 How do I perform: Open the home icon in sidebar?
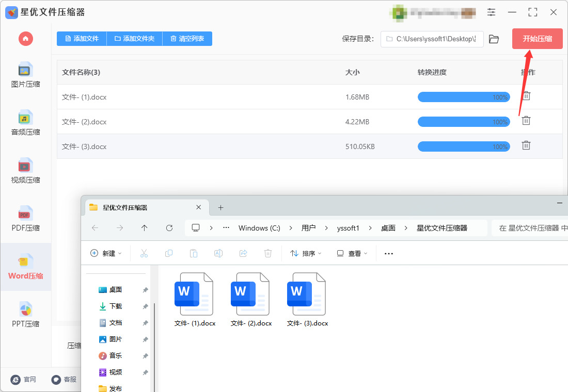click(x=26, y=39)
